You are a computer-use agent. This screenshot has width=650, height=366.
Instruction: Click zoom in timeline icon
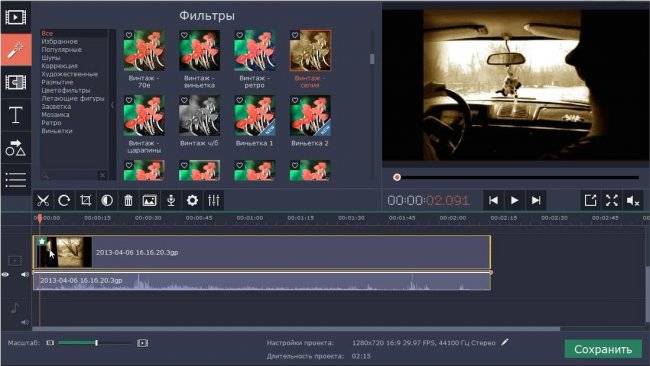(143, 343)
